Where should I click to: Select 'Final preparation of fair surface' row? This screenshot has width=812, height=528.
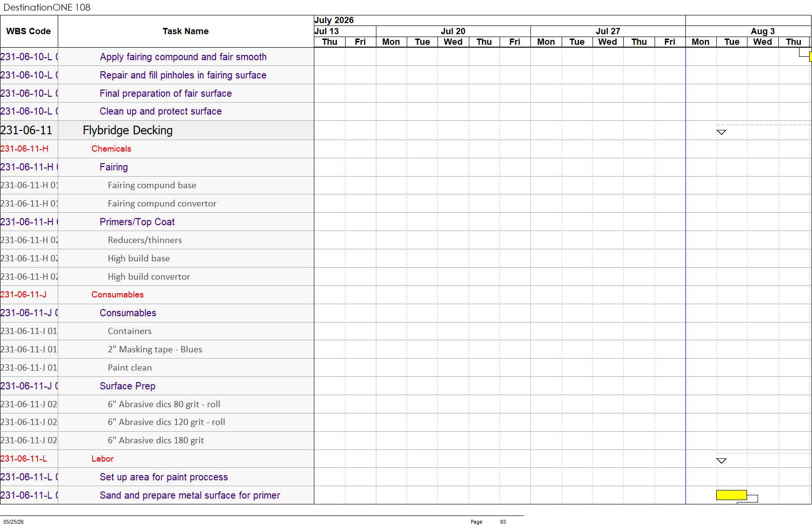click(x=166, y=93)
